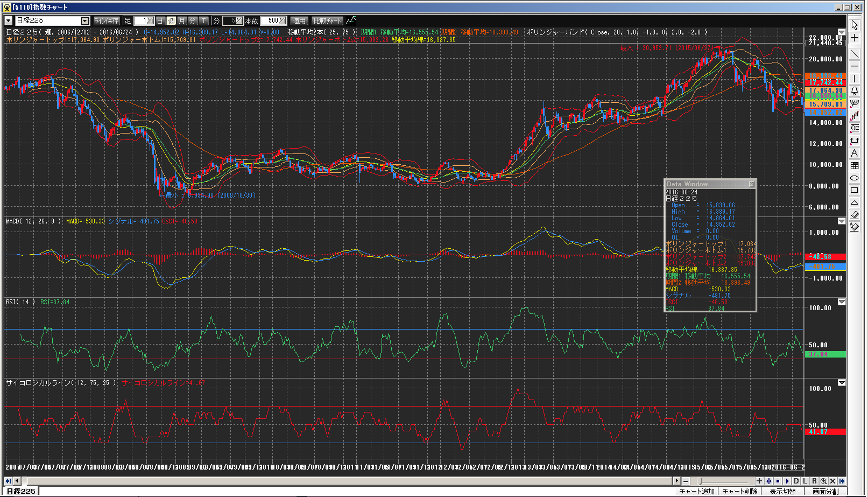Open the 日経225 symbol dropdown
The height and width of the screenshot is (497, 868).
(x=85, y=20)
